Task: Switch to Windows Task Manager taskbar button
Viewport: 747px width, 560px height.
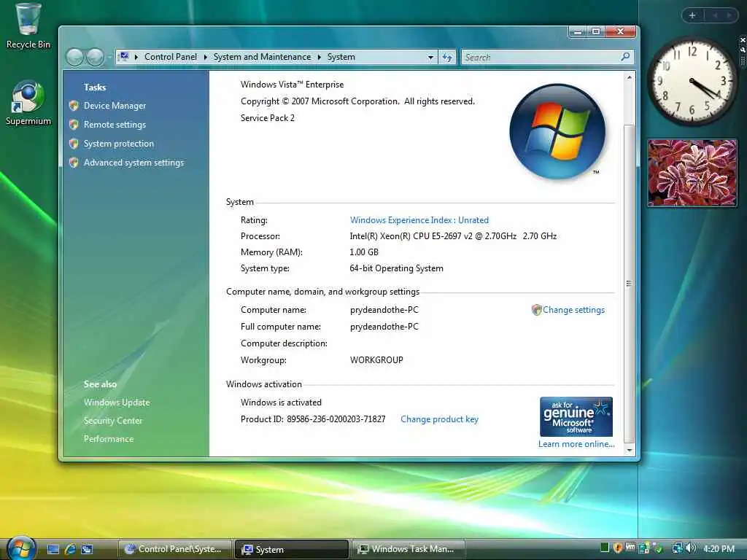Action: (x=409, y=549)
